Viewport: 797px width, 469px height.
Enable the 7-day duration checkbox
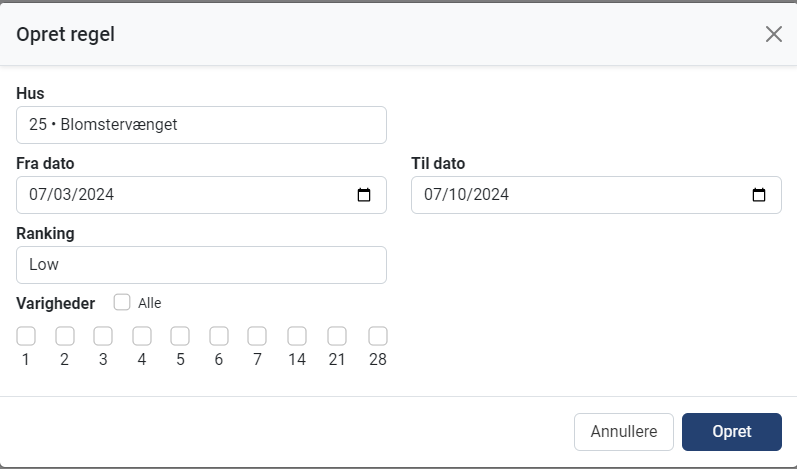(257, 336)
